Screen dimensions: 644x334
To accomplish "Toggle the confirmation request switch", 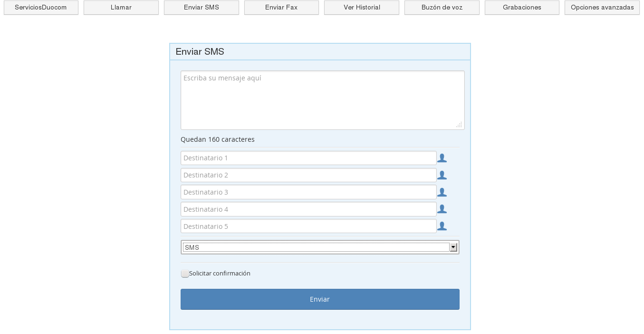I will (x=185, y=274).
